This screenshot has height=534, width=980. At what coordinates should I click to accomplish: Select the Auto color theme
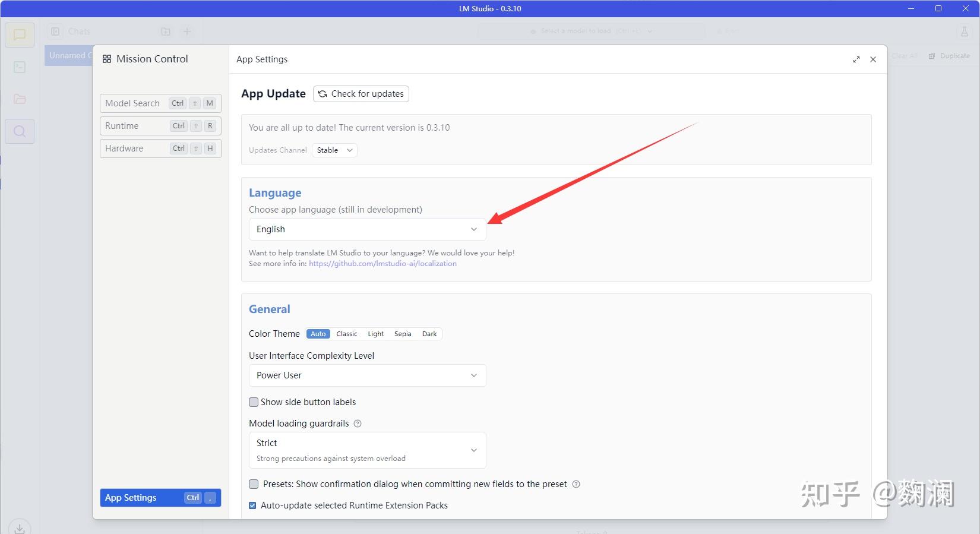pos(318,334)
